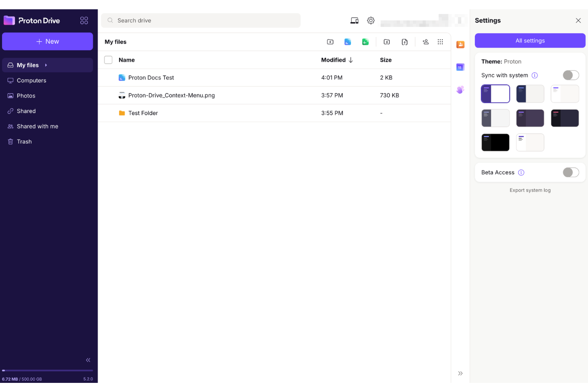
Task: Create a new Proton document
Action: 348,42
